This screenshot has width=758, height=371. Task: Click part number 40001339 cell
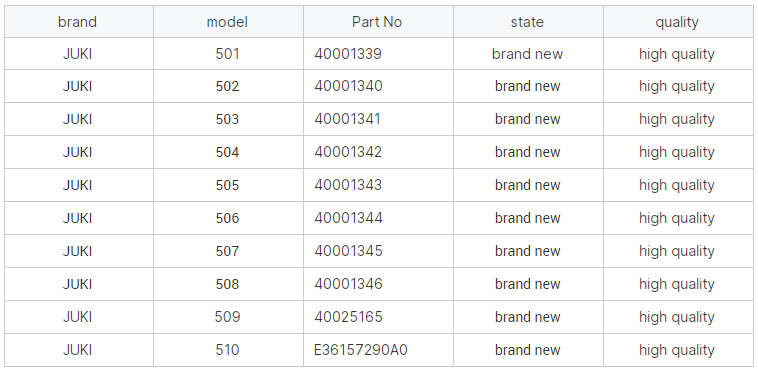378,54
